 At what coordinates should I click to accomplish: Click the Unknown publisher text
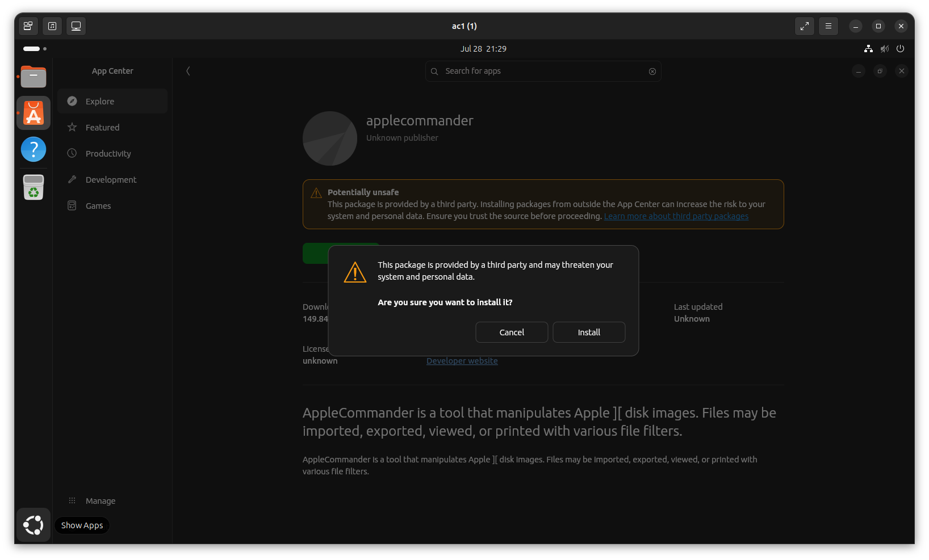(x=402, y=138)
